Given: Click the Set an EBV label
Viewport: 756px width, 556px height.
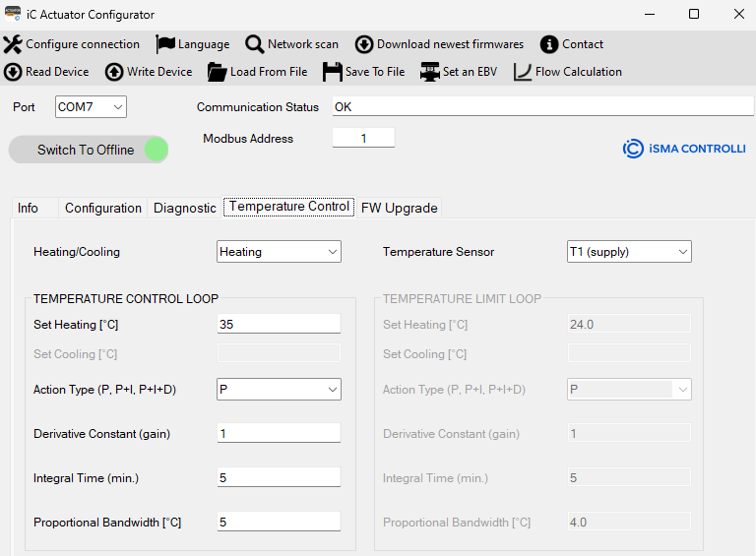Looking at the screenshot, I should tap(470, 72).
